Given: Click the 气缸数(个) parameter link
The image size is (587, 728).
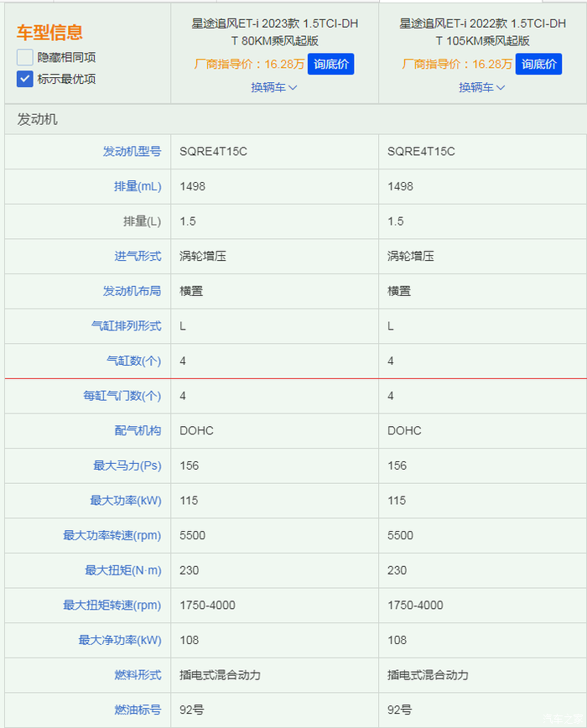Looking at the screenshot, I should click(133, 361).
